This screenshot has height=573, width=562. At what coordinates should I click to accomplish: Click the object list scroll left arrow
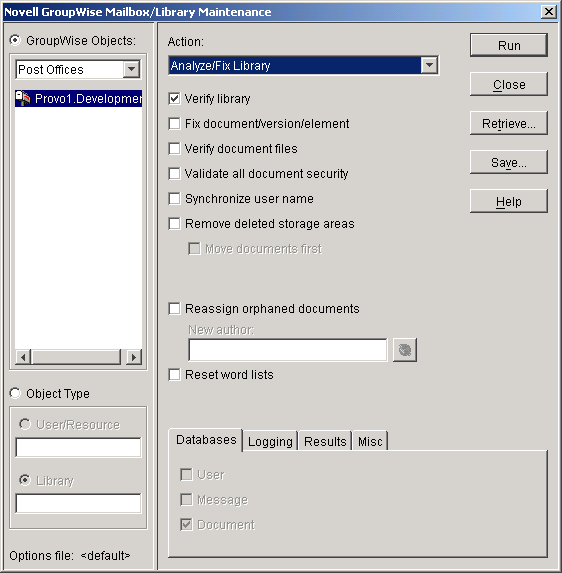(x=23, y=357)
